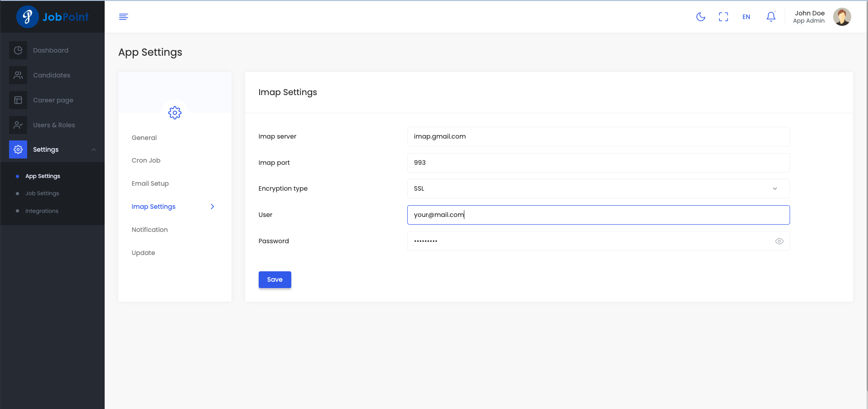Click the Candidates people icon

click(x=18, y=75)
